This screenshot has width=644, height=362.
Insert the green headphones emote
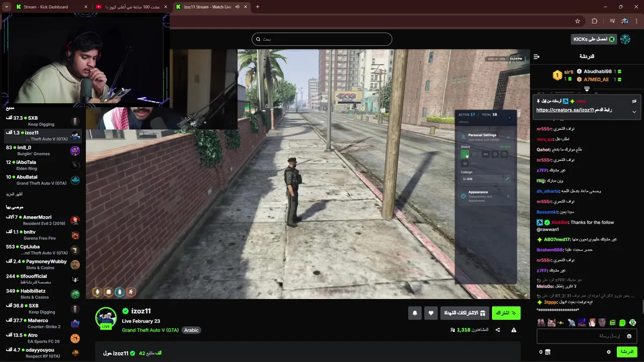point(632,322)
